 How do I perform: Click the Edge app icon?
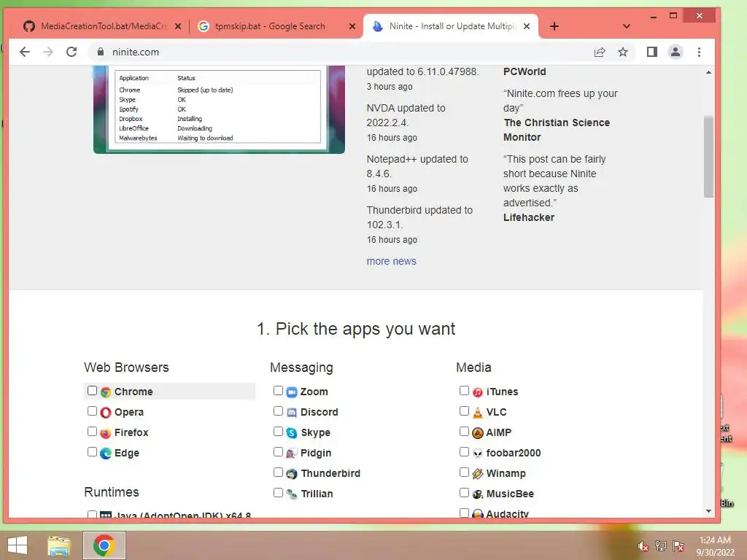pyautogui.click(x=106, y=454)
